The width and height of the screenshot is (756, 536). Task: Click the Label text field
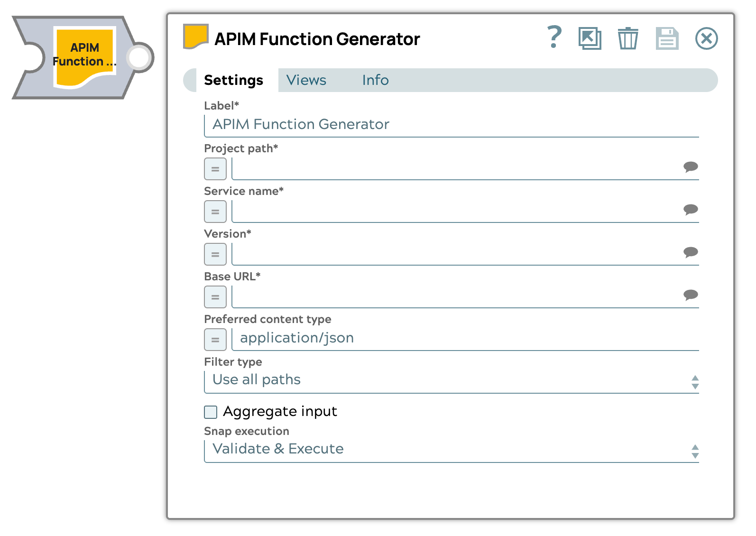click(451, 125)
